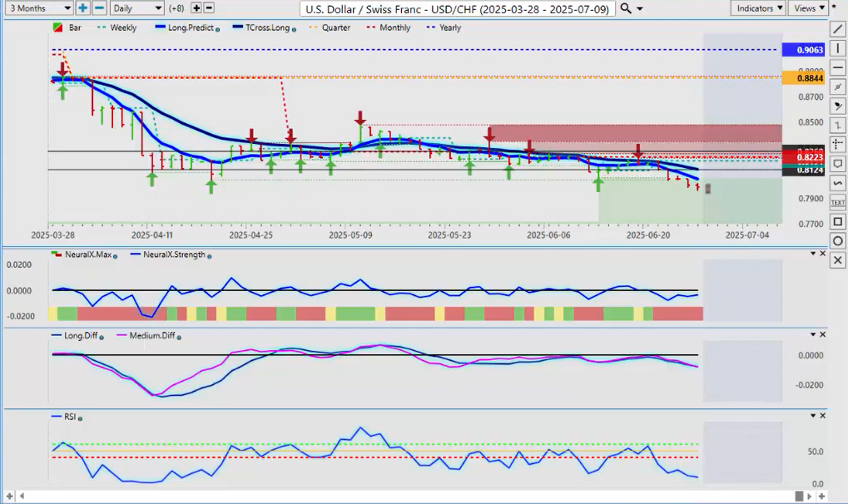Select the trend line drawing tool
848x504 pixels.
pyautogui.click(x=837, y=29)
